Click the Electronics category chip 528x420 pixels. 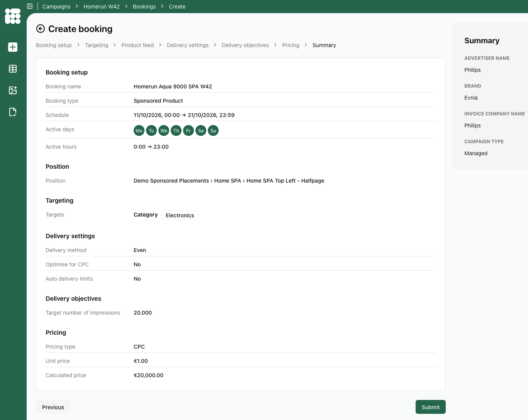(x=180, y=215)
